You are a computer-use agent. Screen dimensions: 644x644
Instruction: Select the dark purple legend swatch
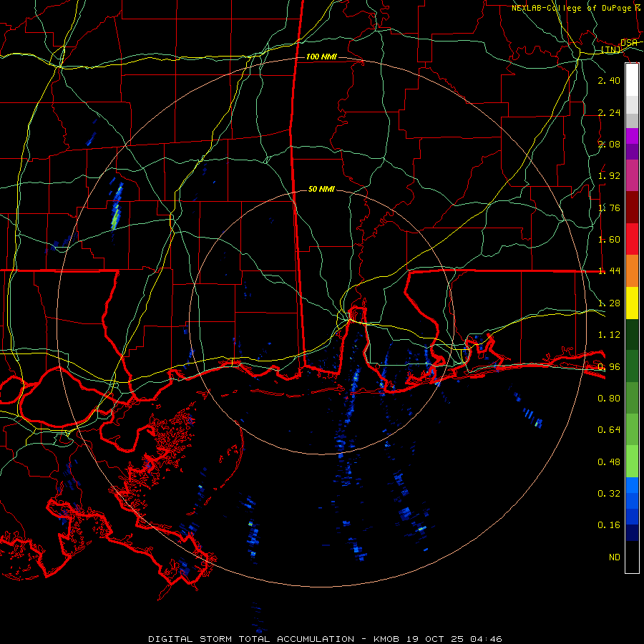[632, 152]
